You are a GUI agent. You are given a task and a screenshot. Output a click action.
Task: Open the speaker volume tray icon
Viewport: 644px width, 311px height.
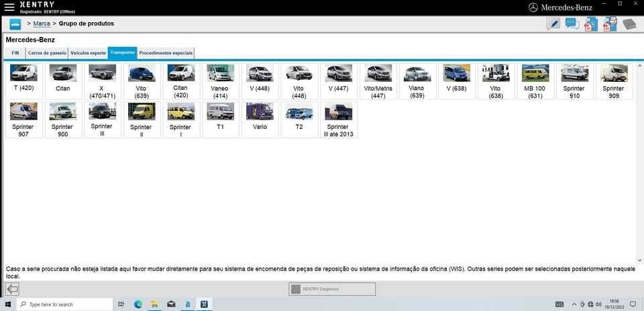pyautogui.click(x=598, y=304)
